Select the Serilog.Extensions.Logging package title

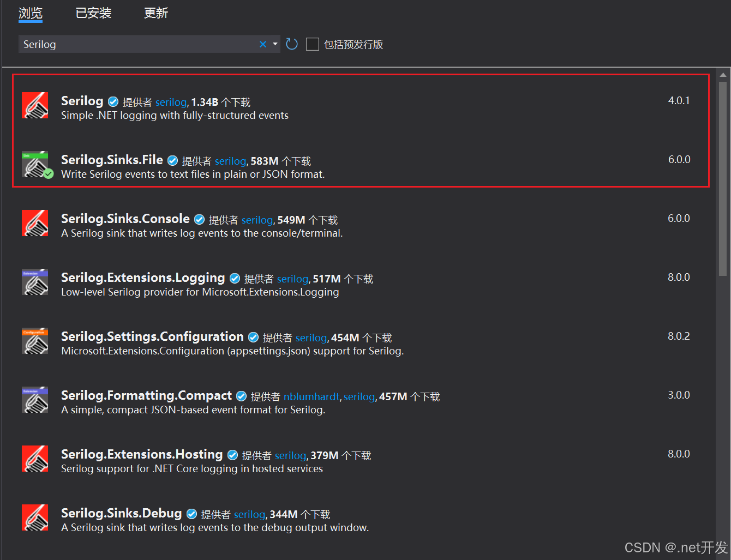tap(143, 278)
